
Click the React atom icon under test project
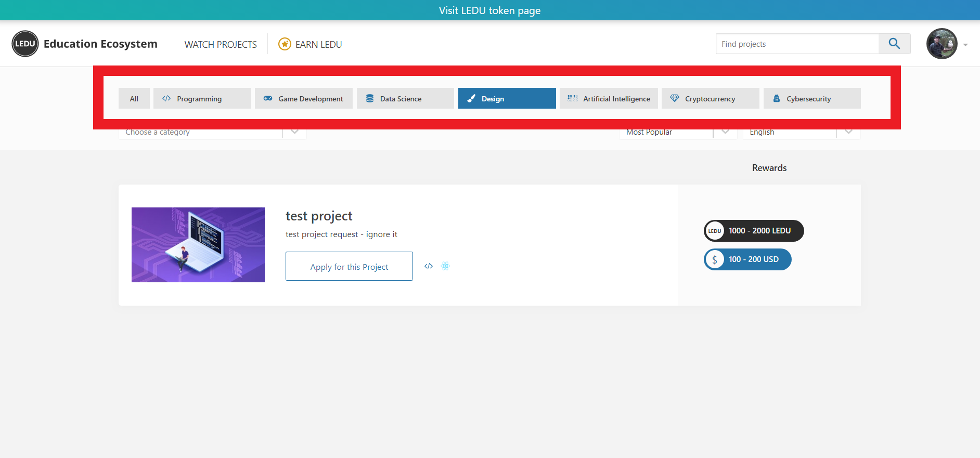coord(445,266)
